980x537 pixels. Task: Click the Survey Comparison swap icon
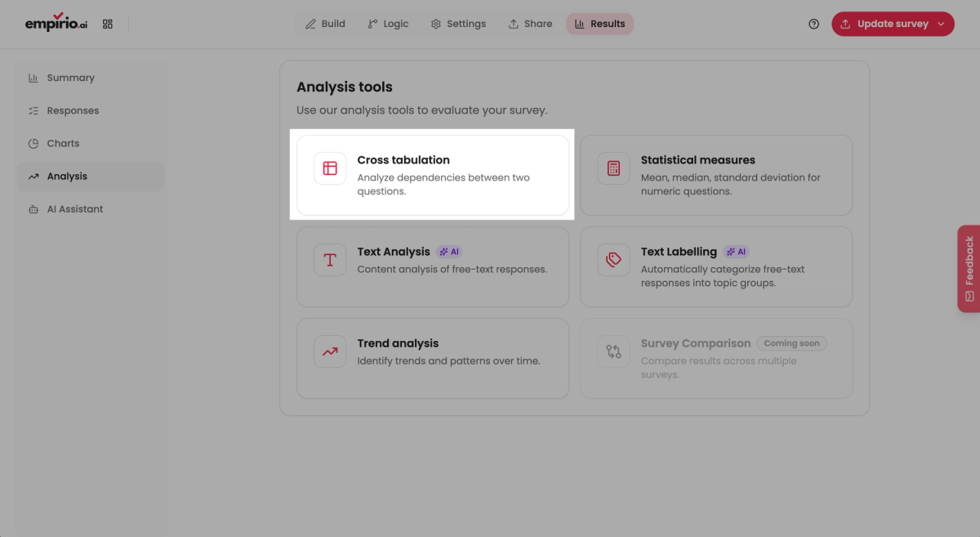[614, 351]
